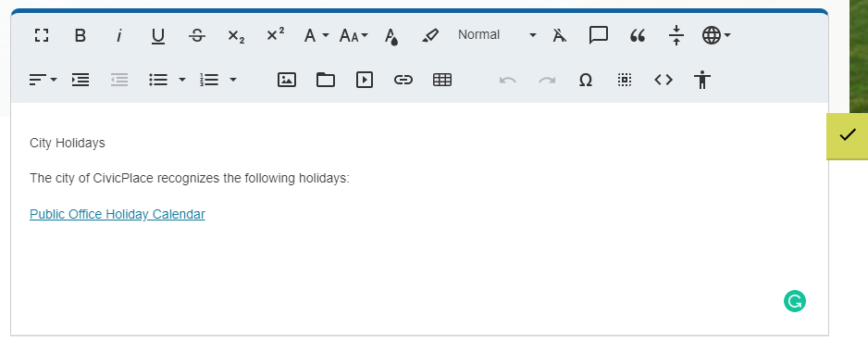Screen dimensions: 868x340
Task: Insert inline comment bubble
Action: point(599,35)
